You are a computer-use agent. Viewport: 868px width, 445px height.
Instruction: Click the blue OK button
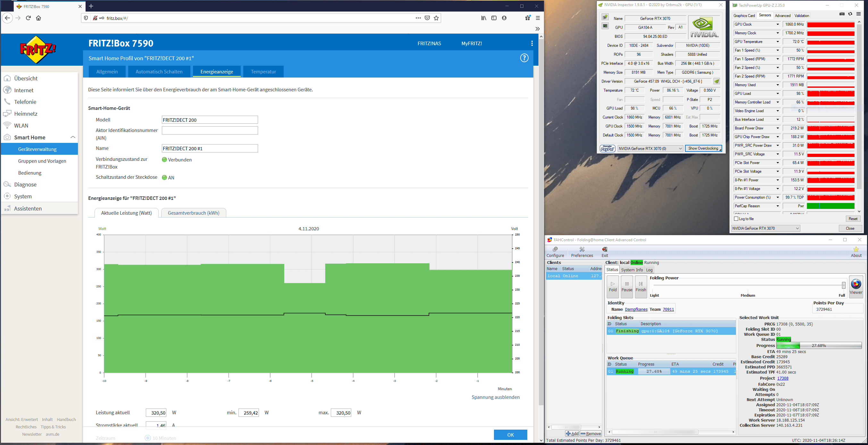pyautogui.click(x=511, y=434)
